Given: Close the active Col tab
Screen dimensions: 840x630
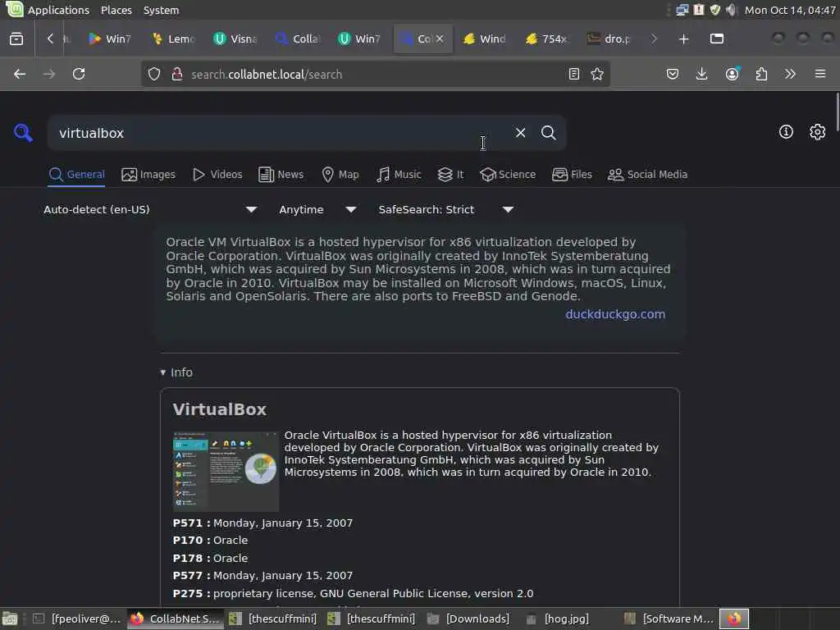Looking at the screenshot, I should [x=440, y=39].
